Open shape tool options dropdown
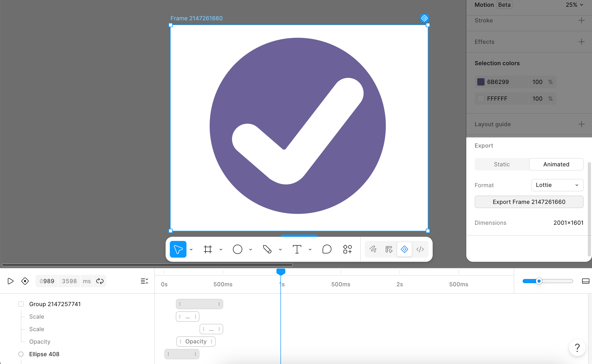The width and height of the screenshot is (592, 364). coord(251,250)
